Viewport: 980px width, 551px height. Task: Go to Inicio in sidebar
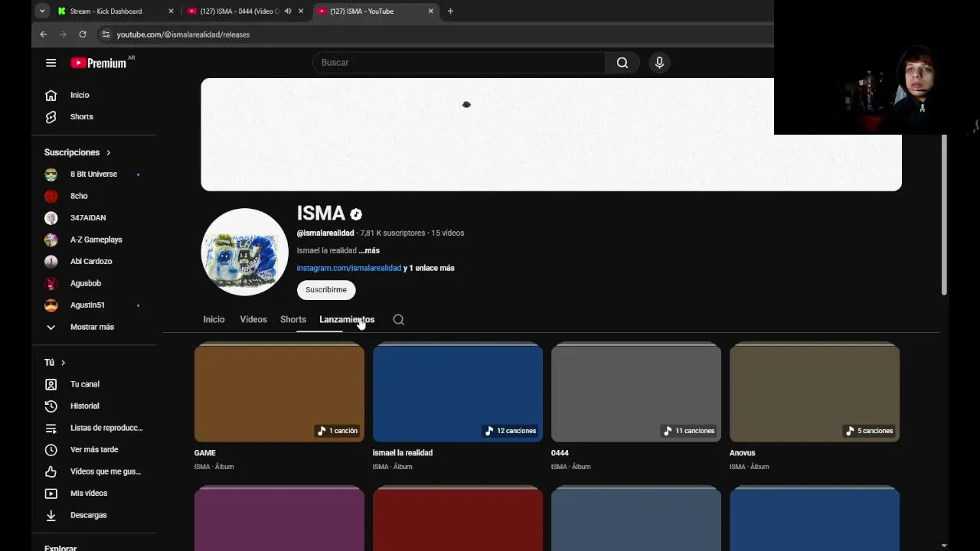[80, 95]
